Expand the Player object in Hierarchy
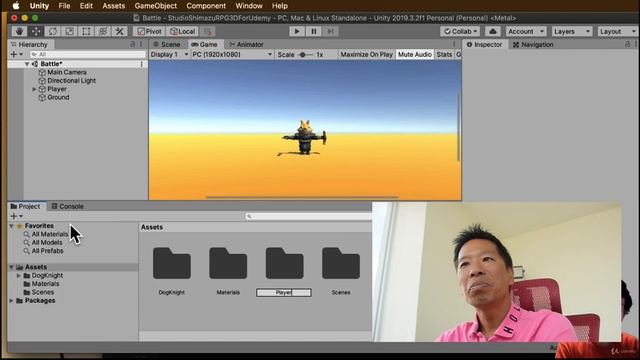 click(34, 89)
